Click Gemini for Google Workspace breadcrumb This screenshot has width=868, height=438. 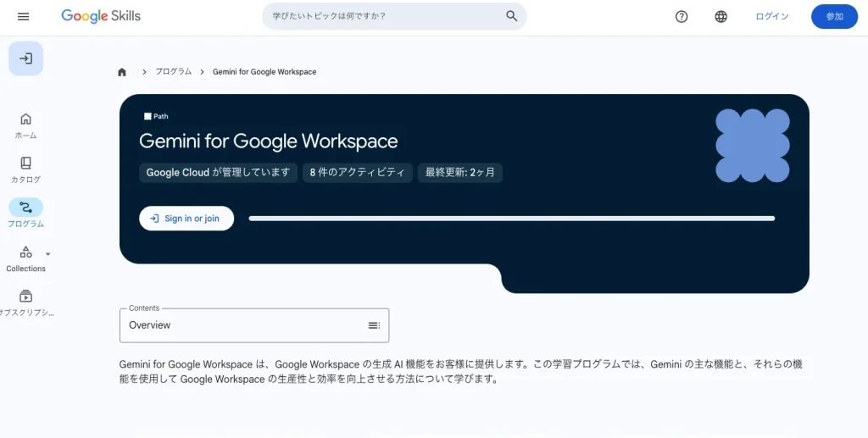[x=264, y=72]
